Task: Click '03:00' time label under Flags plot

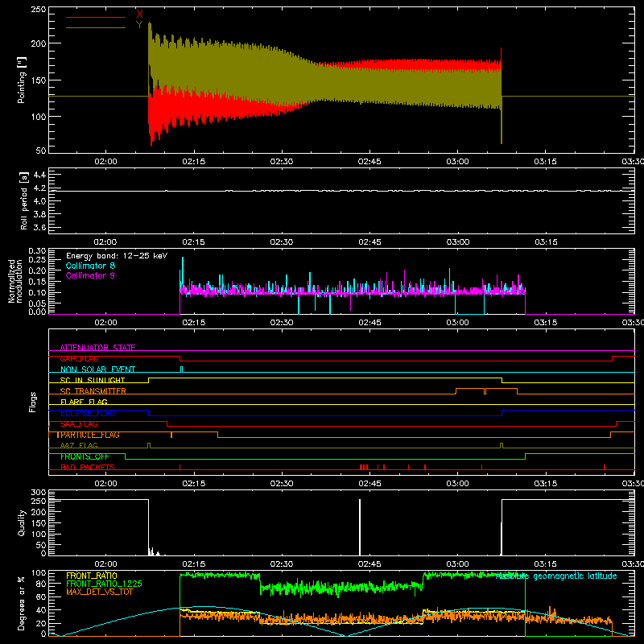Action: click(457, 484)
